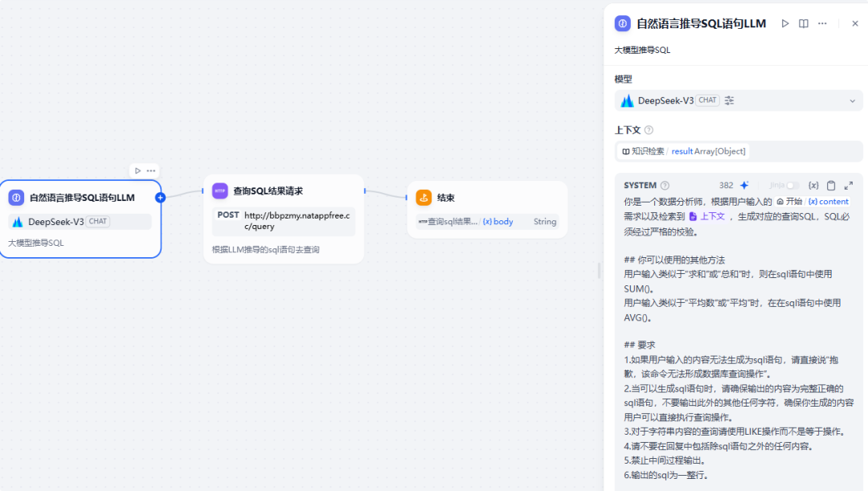Viewport: 868px width, 491px height.
Task: Click the panel title 自然语言推导SQL语句LLM
Action: [701, 24]
